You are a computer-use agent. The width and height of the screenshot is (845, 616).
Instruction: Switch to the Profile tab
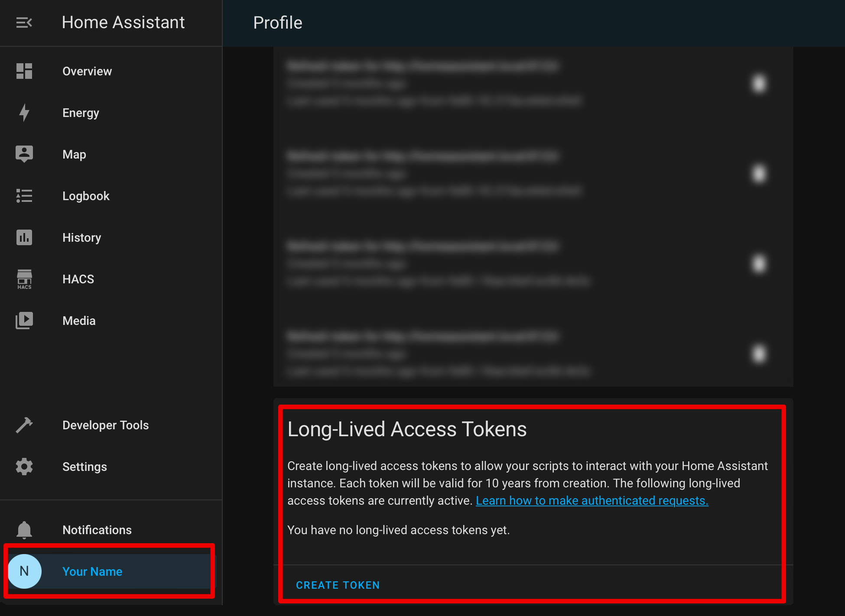[277, 22]
